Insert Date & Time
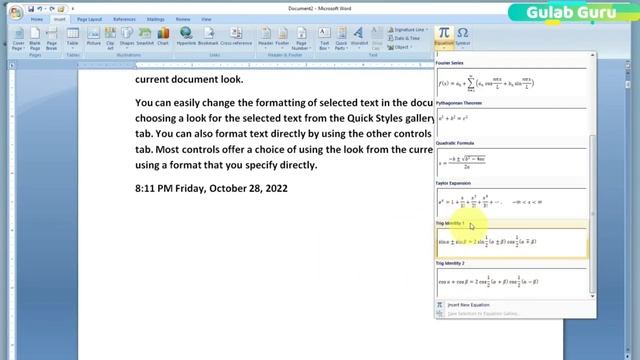This screenshot has height=360, width=640. tap(404, 38)
